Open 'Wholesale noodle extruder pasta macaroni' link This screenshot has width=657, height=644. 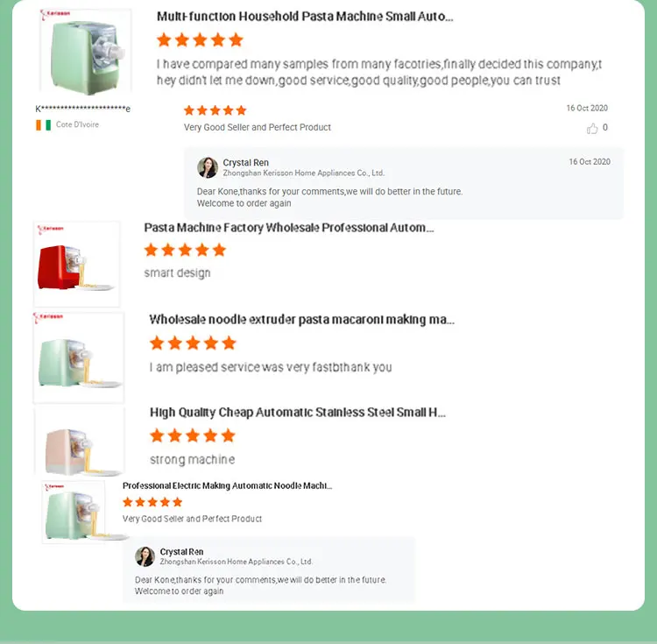pyautogui.click(x=301, y=320)
